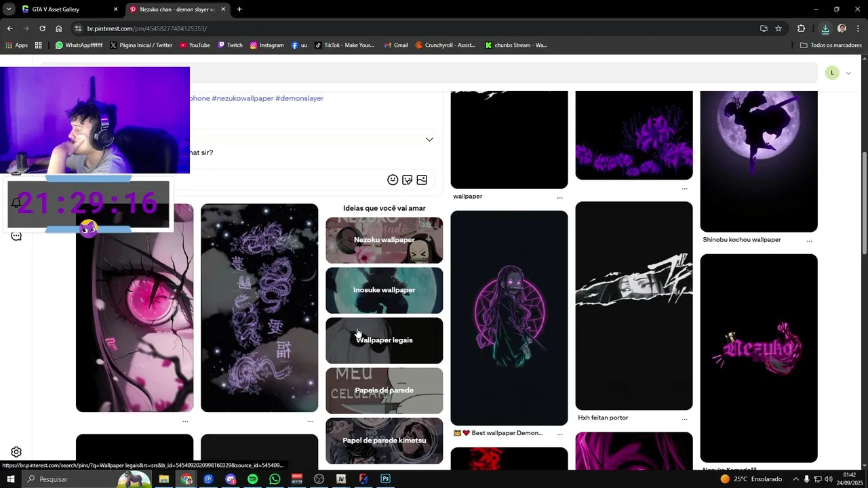Screen dimensions: 868x488
Task: Open the #nezukowallpaper hashtag link
Action: pos(243,98)
